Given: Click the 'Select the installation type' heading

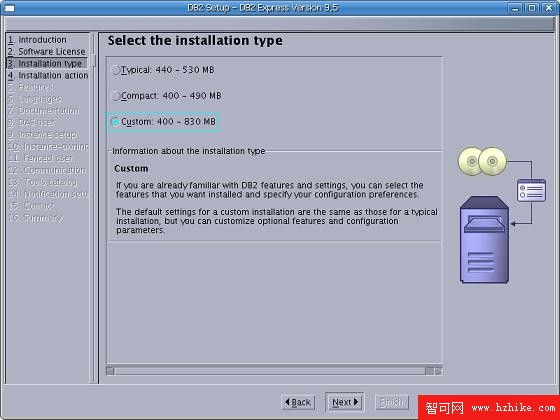Looking at the screenshot, I should 195,40.
